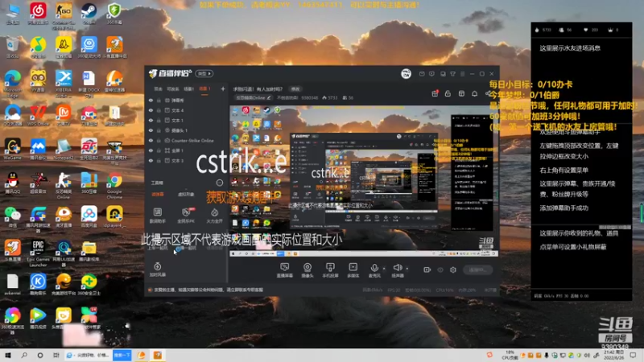Lock the 弹幕秀 layer
The width and height of the screenshot is (644, 362).
coord(159,100)
